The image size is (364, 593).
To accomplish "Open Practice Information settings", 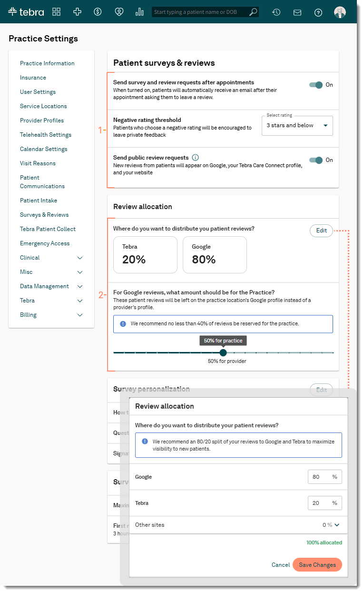I will 47,63.
